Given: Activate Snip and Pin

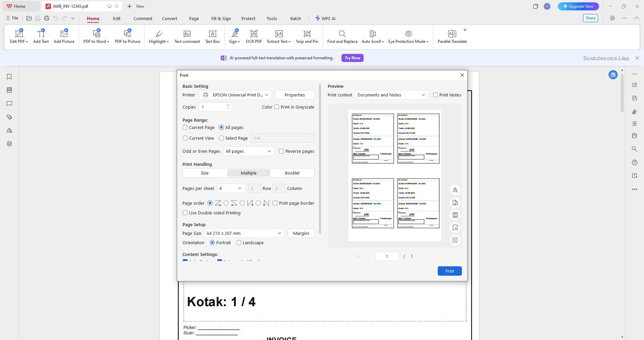Looking at the screenshot, I should point(307,37).
